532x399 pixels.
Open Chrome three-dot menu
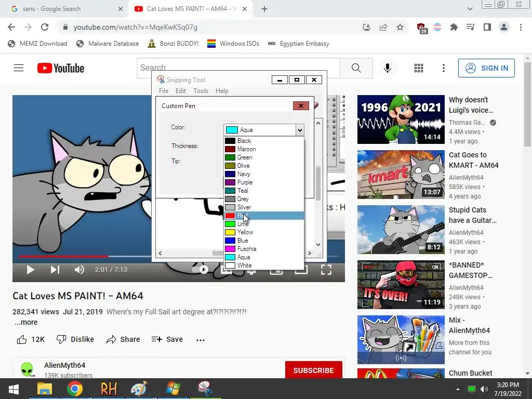(521, 27)
